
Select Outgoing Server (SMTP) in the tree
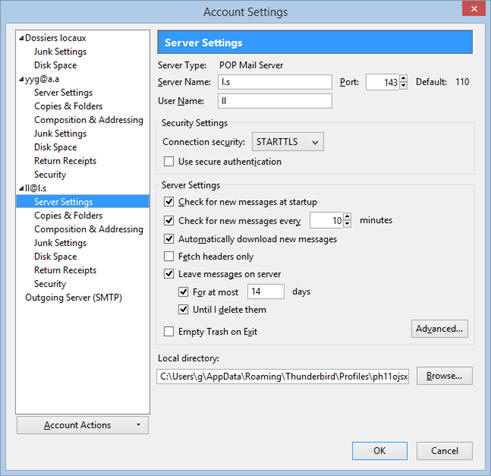(x=74, y=297)
